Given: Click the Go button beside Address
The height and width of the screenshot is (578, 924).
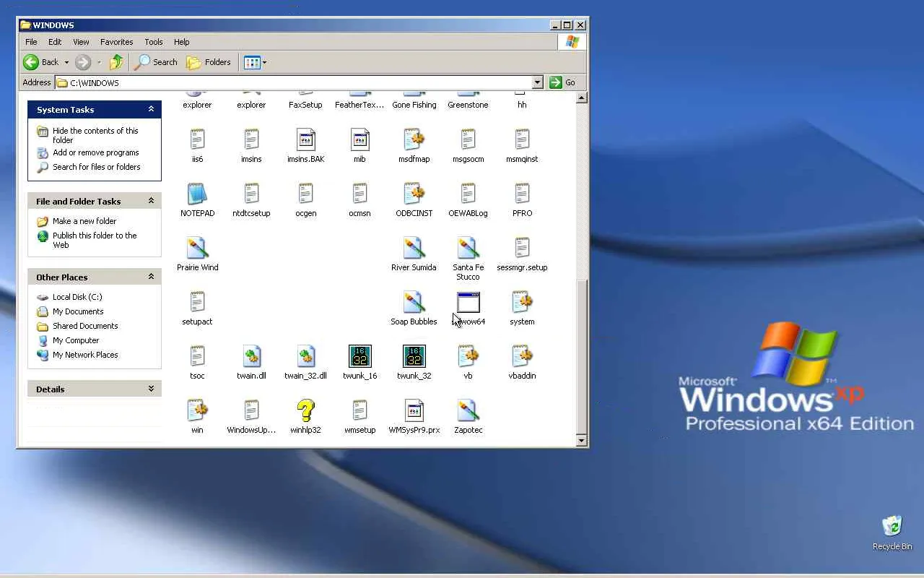Looking at the screenshot, I should coord(562,82).
